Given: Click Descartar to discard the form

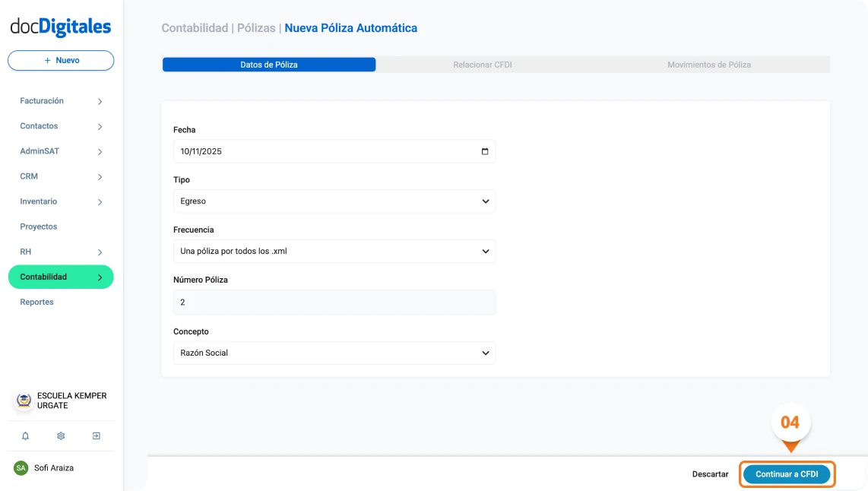Looking at the screenshot, I should pos(709,474).
